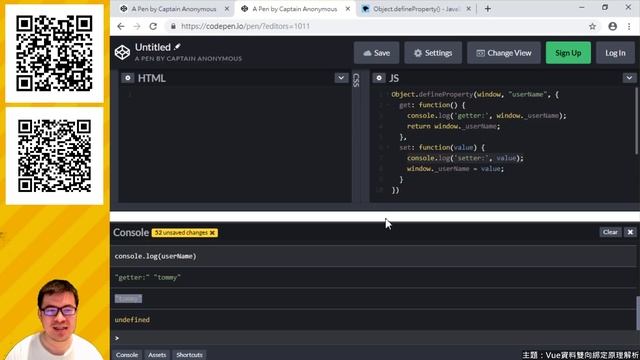640x360 pixels.
Task: Reload the current page
Action: tap(153, 26)
